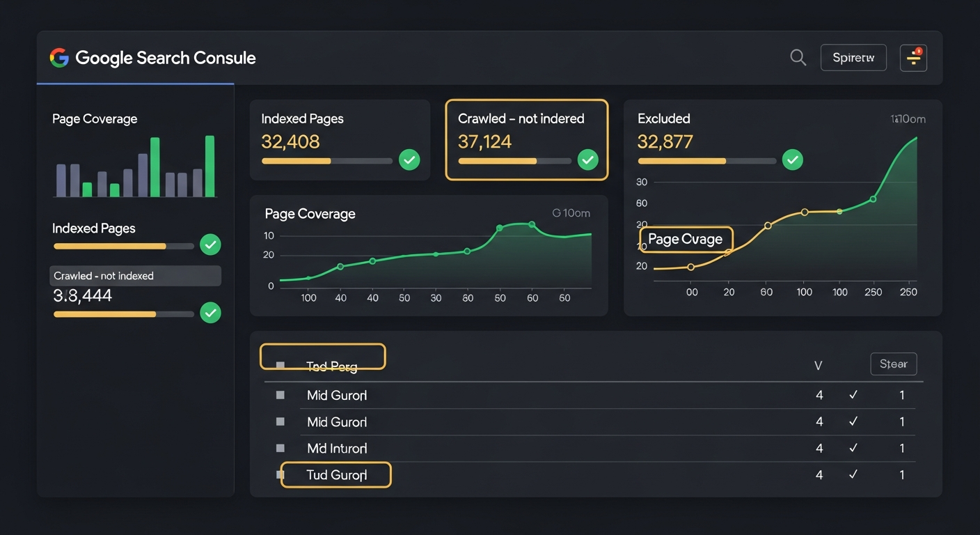Open search with the magnifier icon
Screen dimensions: 980x535
point(798,58)
